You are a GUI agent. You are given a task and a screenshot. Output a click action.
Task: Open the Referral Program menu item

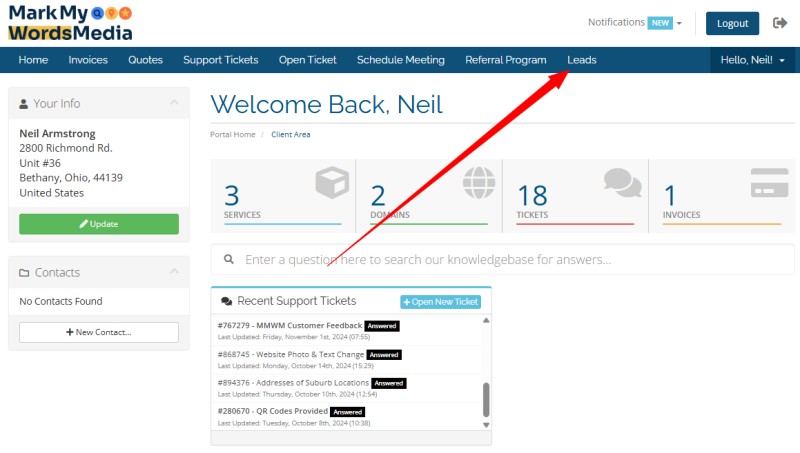pyautogui.click(x=506, y=60)
